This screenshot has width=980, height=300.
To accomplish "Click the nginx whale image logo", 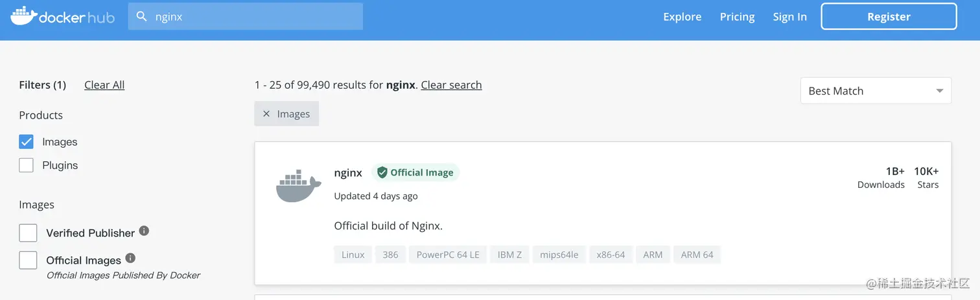I will tap(298, 186).
